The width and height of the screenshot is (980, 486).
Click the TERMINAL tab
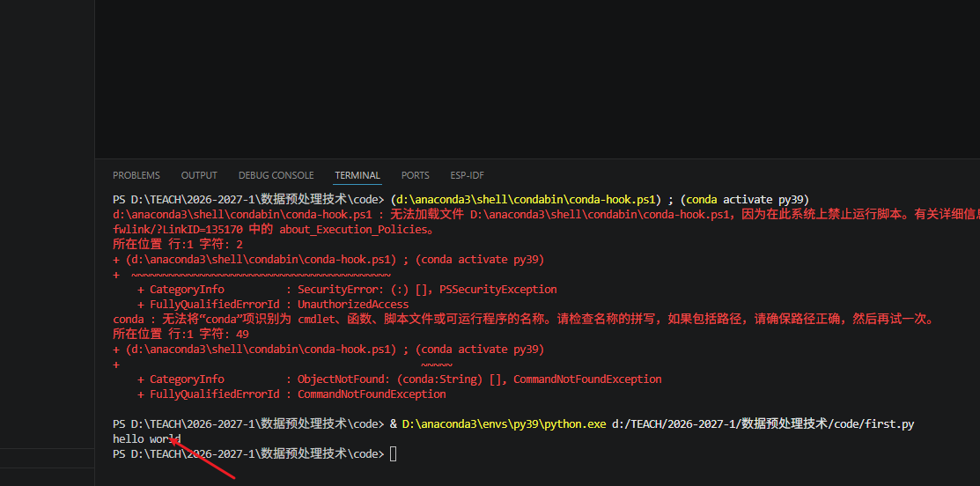tap(357, 175)
